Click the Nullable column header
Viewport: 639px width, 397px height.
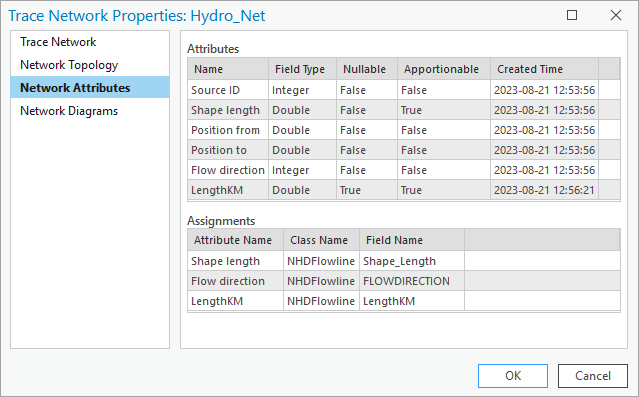pos(367,69)
